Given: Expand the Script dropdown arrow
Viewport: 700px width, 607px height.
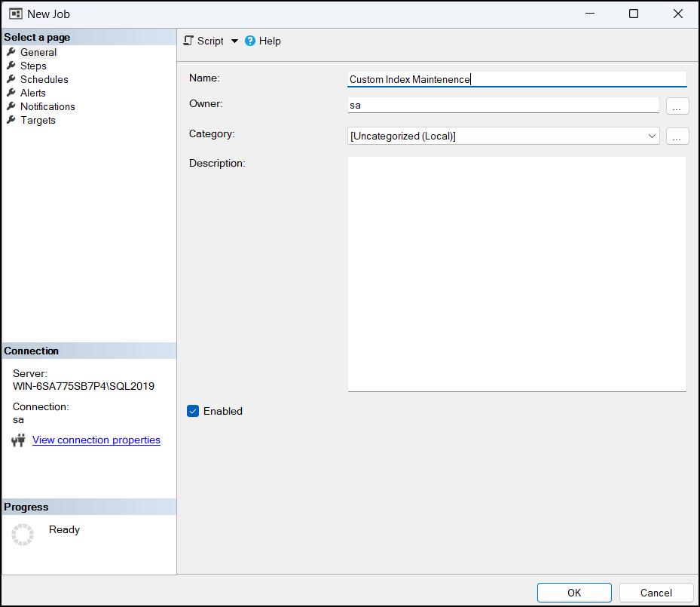Looking at the screenshot, I should pyautogui.click(x=234, y=41).
